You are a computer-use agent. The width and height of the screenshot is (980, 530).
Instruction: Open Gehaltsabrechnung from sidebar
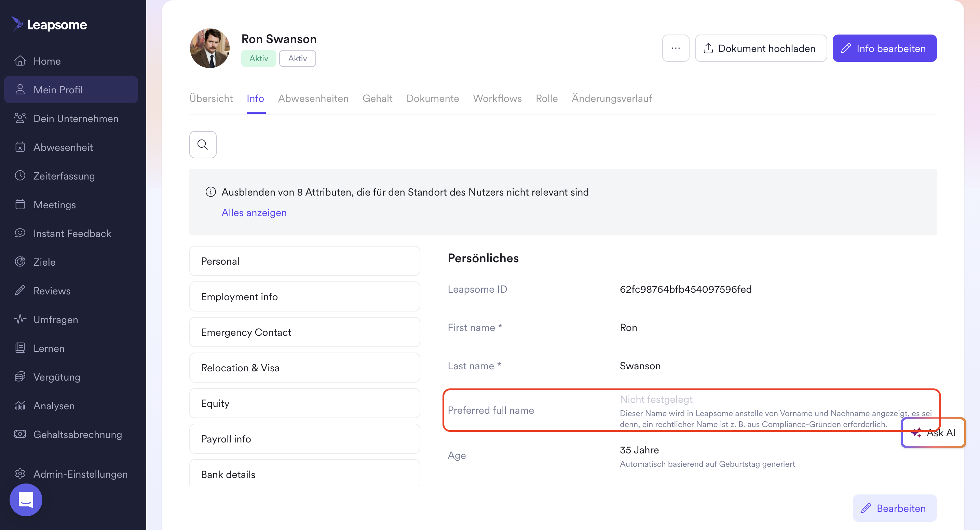click(78, 435)
